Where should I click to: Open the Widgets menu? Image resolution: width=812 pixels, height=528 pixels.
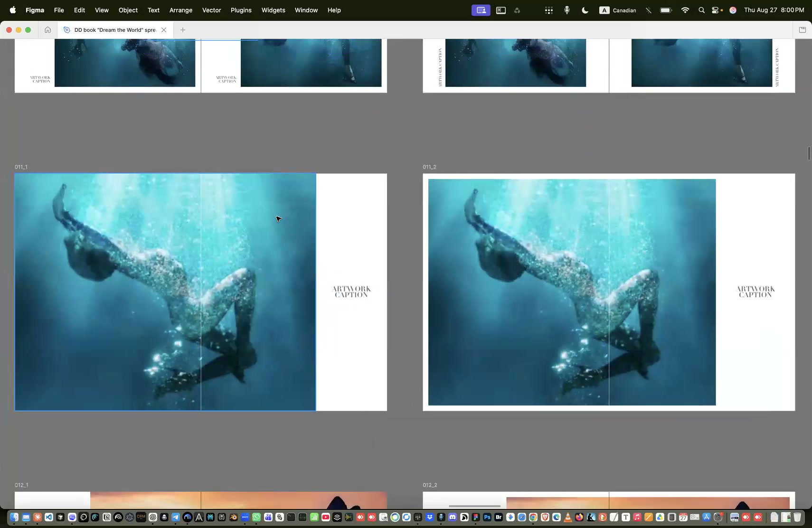tap(274, 10)
